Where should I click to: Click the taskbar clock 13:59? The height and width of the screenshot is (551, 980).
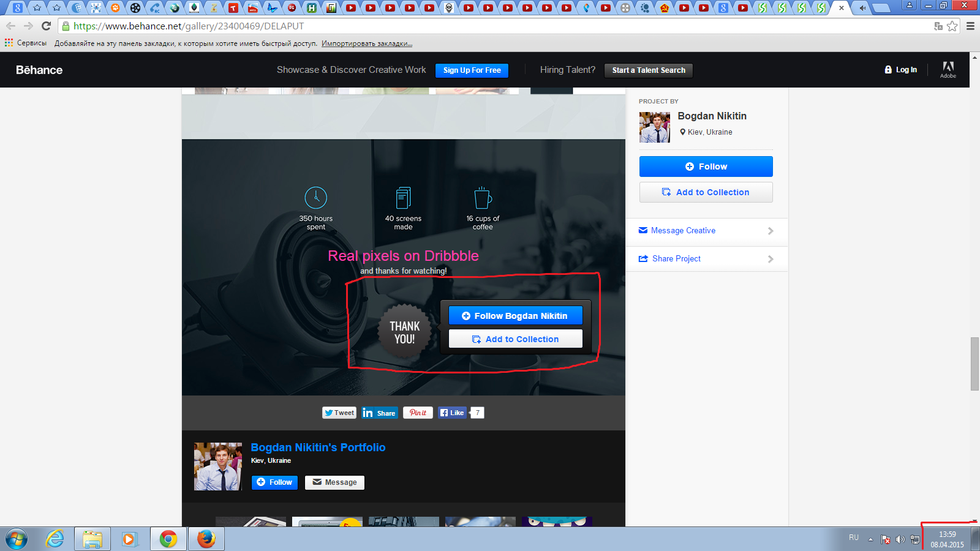pos(947,539)
